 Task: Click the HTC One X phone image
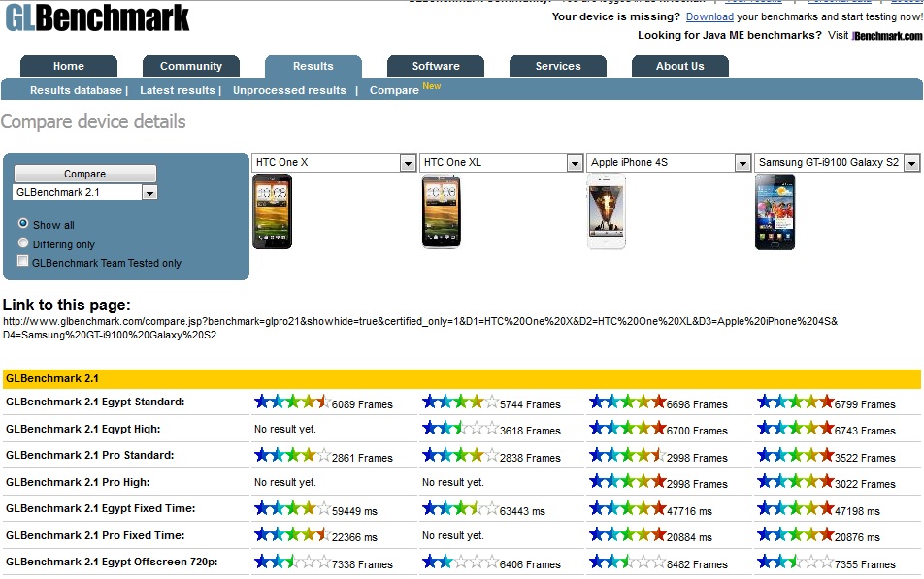272,211
